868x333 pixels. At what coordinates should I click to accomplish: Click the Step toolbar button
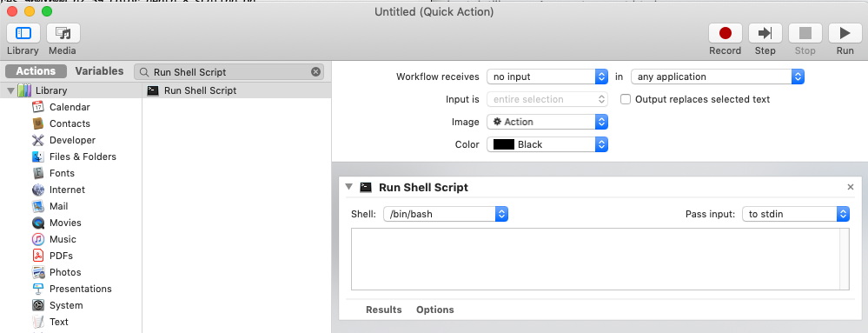pyautogui.click(x=765, y=33)
